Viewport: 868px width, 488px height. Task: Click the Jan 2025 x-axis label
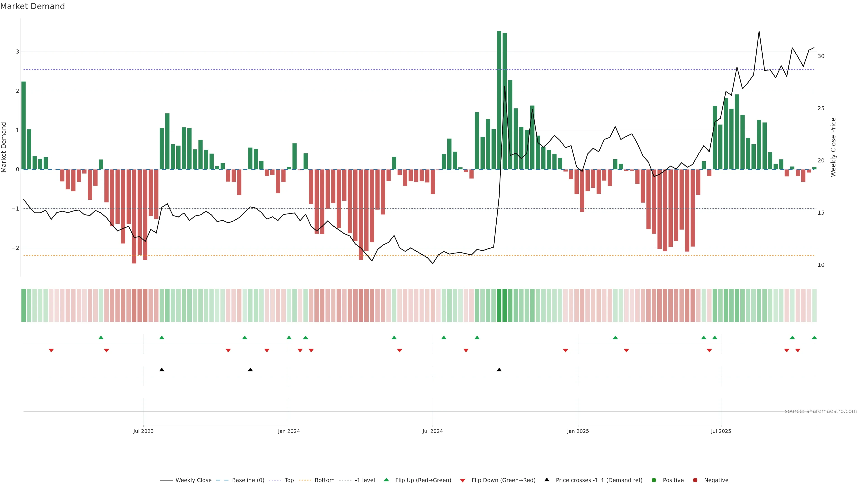click(x=578, y=431)
